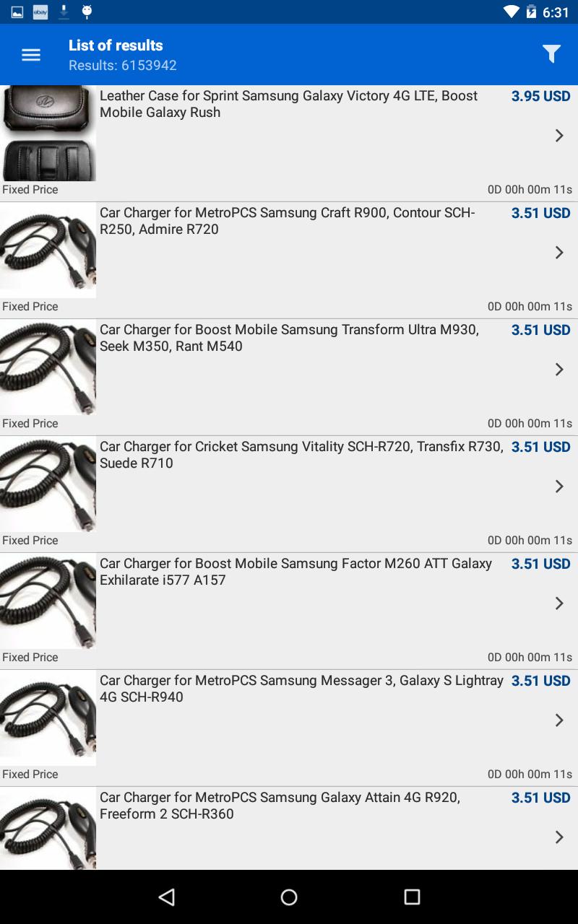Screen dimensions: 578x924
Task: Open Car Charger for Boost Mobile Samsung Factor listing
Action: pos(296,572)
